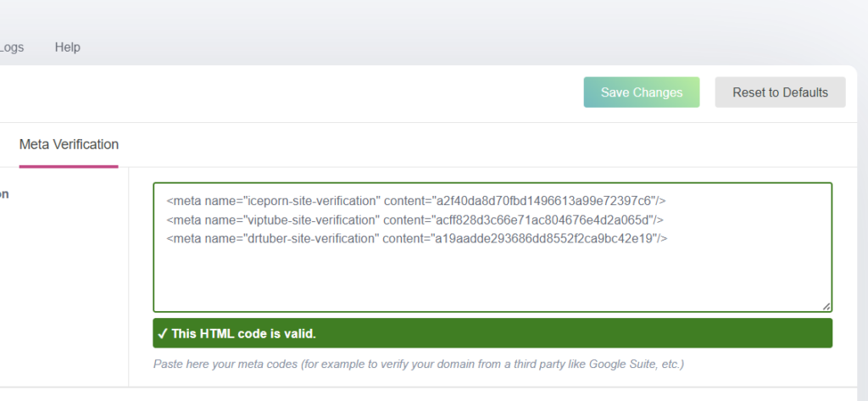Click the drtuber-site-verification meta line
Image resolution: width=868 pixels, height=401 pixels.
point(417,239)
